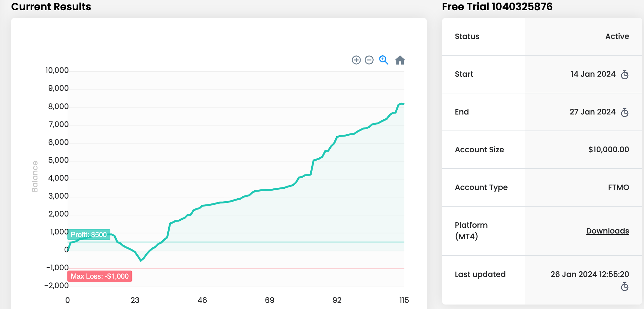Click the Active status value
Viewport: 644px width, 309px height.
click(x=617, y=36)
